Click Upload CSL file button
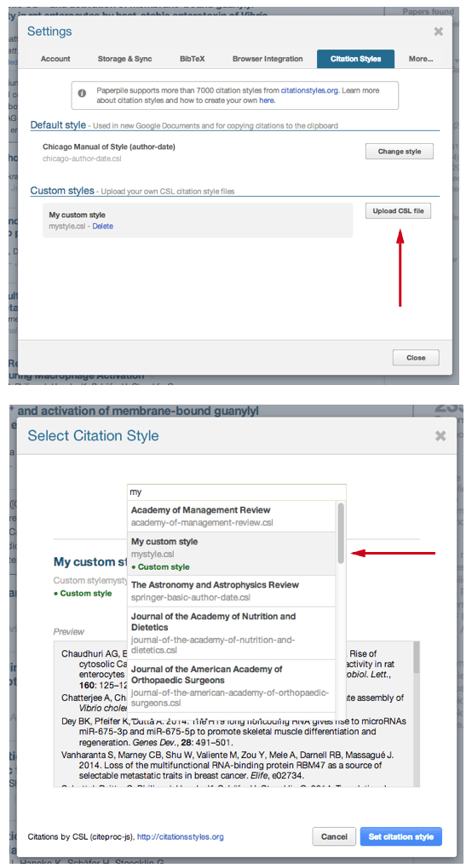 pos(399,211)
